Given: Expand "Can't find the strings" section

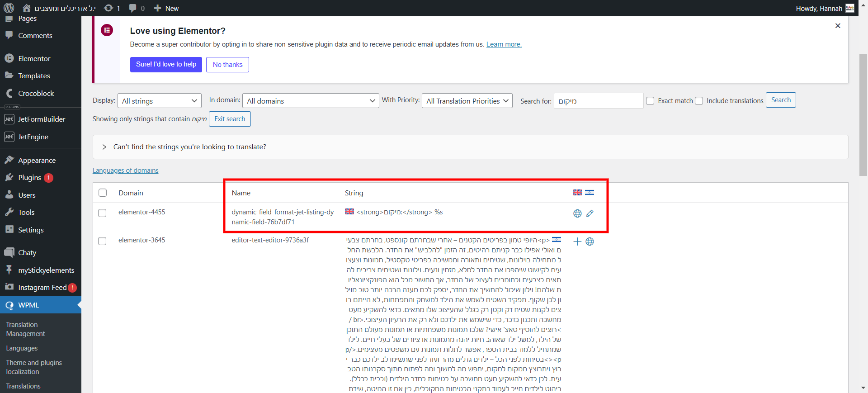Looking at the screenshot, I should pyautogui.click(x=104, y=147).
